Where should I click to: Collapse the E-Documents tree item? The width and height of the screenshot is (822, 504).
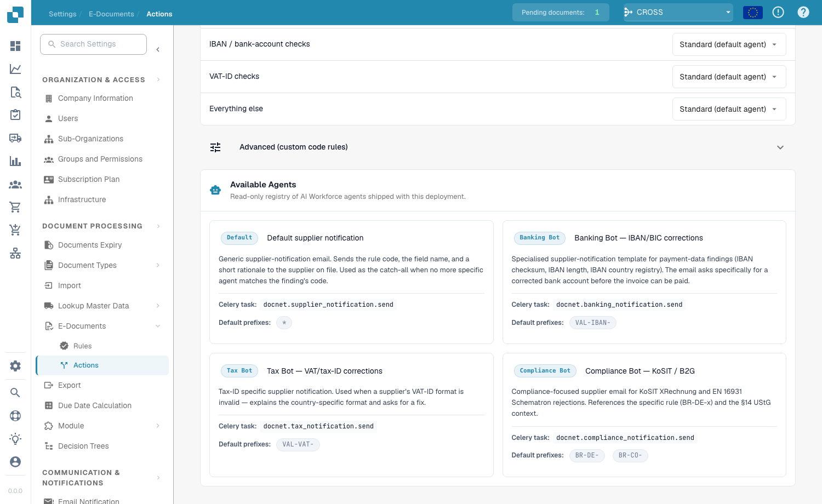158,326
